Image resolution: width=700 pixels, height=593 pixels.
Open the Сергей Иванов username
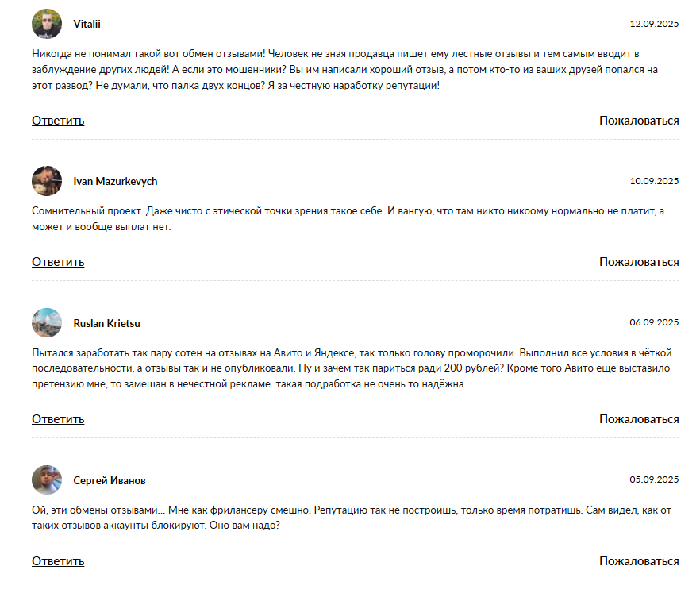(110, 481)
